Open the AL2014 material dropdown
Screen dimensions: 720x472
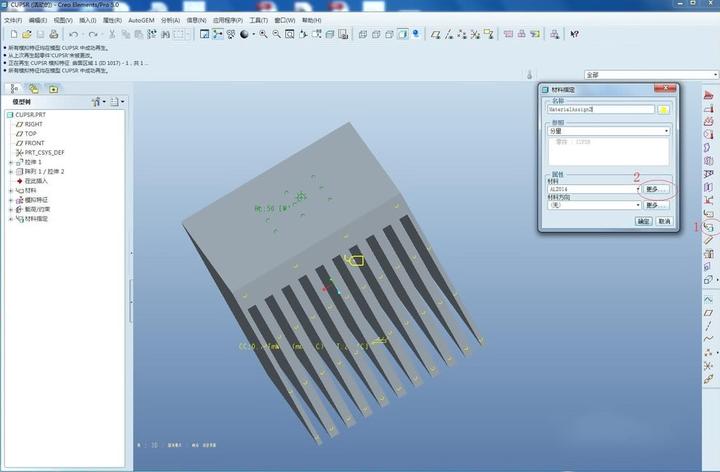(x=594, y=189)
